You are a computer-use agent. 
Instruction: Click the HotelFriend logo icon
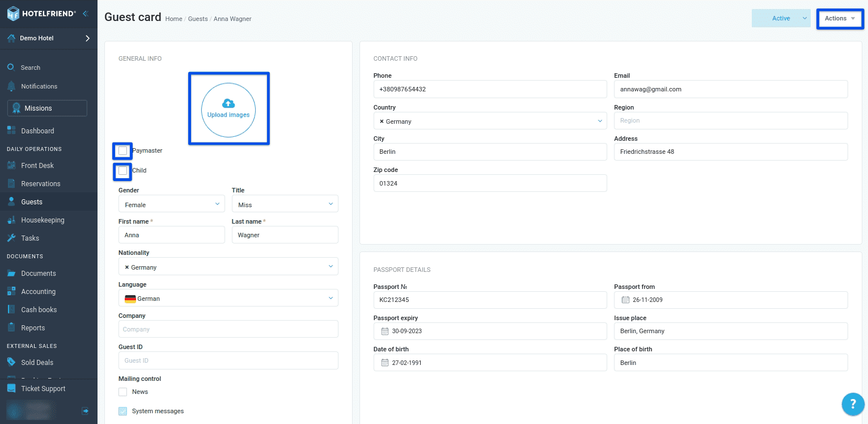[13, 14]
